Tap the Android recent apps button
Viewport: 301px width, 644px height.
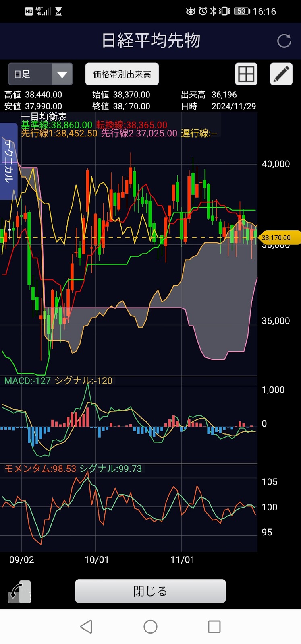(214, 626)
